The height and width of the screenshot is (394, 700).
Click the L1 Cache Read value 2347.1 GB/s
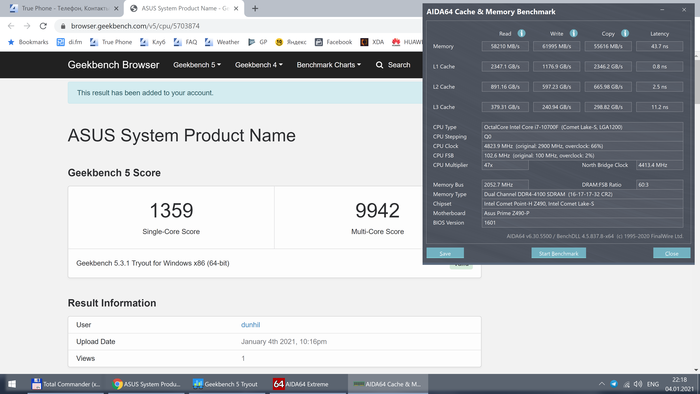tap(505, 66)
